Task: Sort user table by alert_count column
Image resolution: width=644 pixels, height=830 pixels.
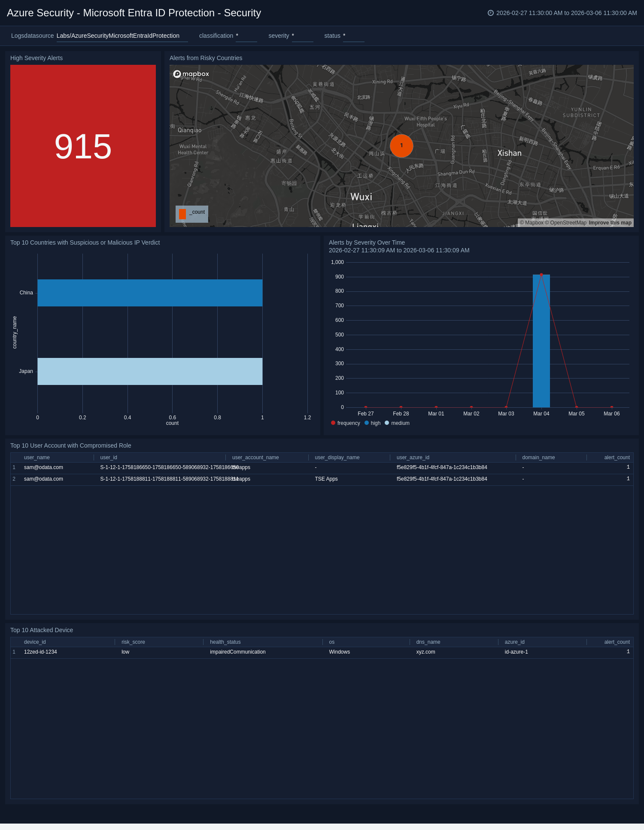Action: click(x=617, y=457)
